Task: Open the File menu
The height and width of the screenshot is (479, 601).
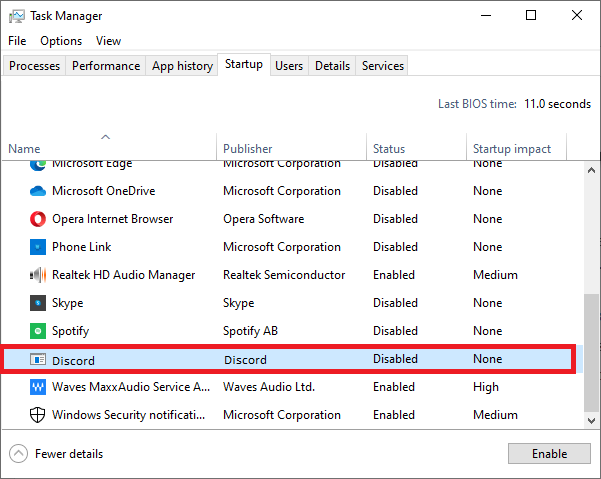Action: point(17,41)
